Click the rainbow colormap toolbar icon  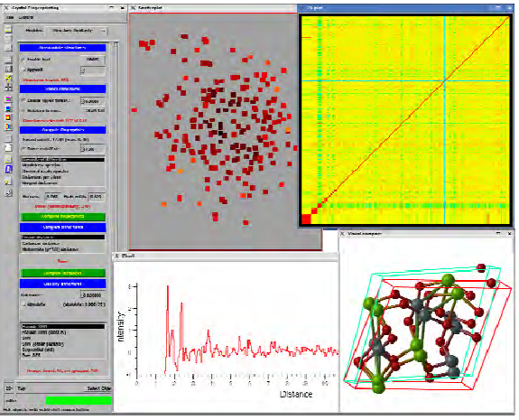click(8, 126)
